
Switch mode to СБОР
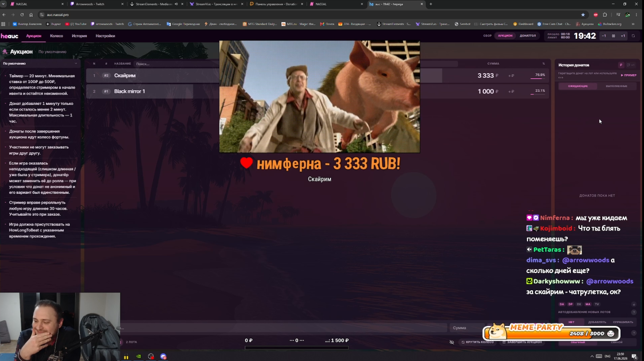coord(488,36)
